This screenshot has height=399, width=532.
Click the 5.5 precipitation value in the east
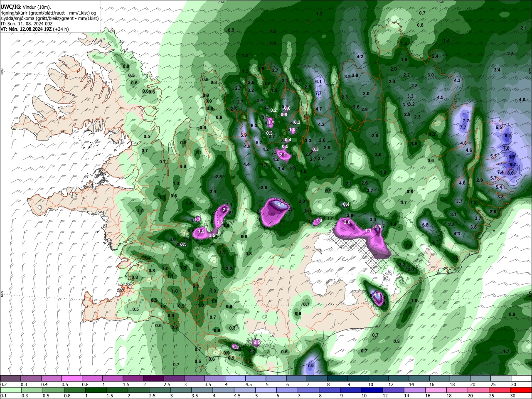493,156
